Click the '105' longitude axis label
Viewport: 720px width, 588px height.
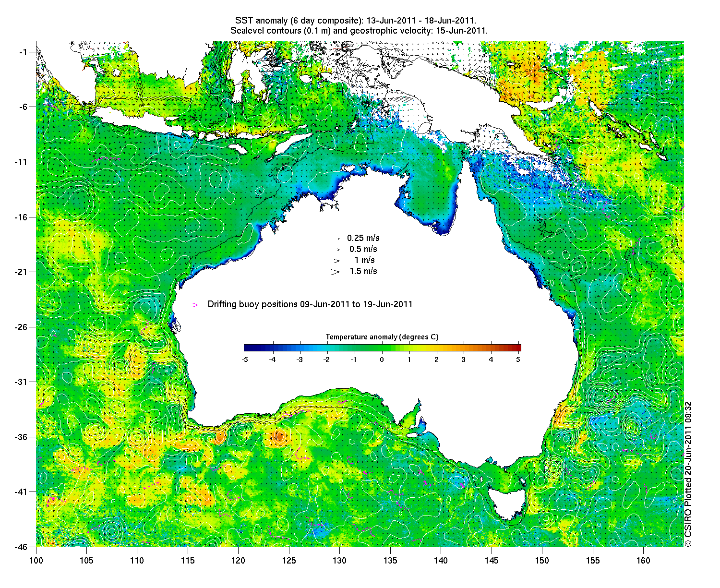86,560
